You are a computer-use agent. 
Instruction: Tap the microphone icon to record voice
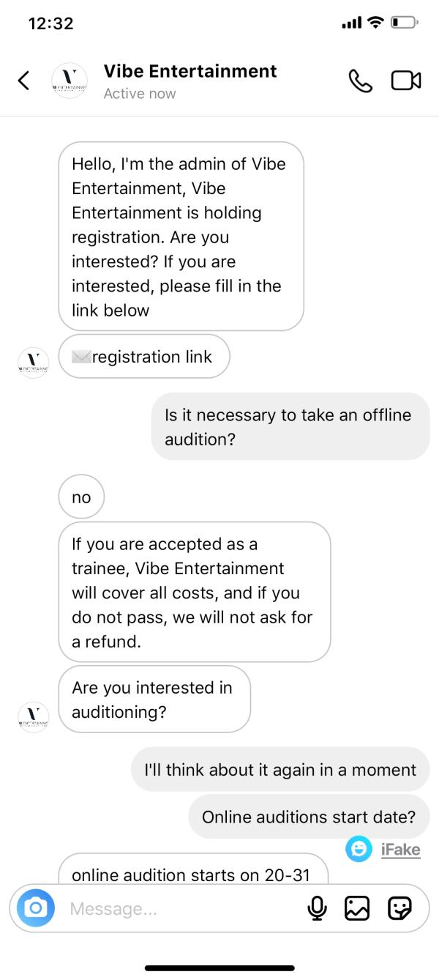pyautogui.click(x=317, y=908)
